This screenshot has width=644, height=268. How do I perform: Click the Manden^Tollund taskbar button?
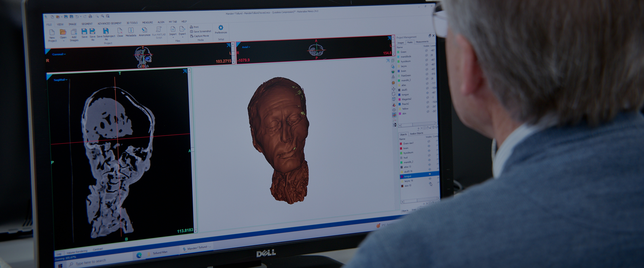pyautogui.click(x=197, y=248)
